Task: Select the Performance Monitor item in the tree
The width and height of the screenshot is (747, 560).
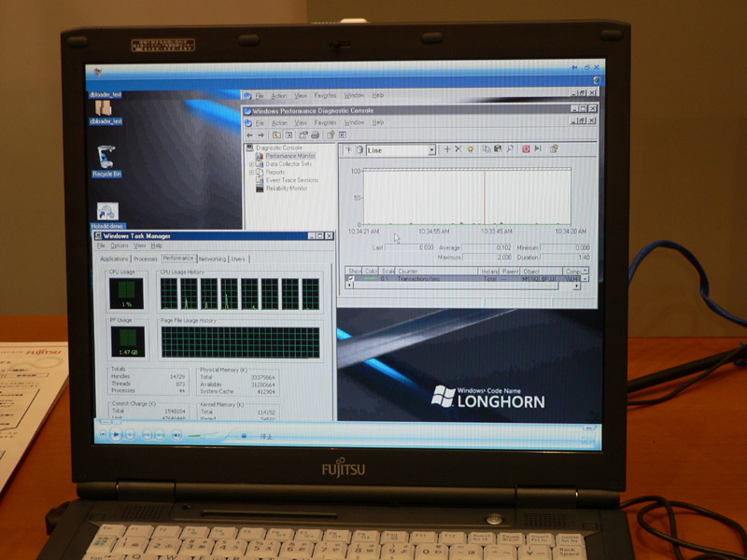Action: (290, 156)
